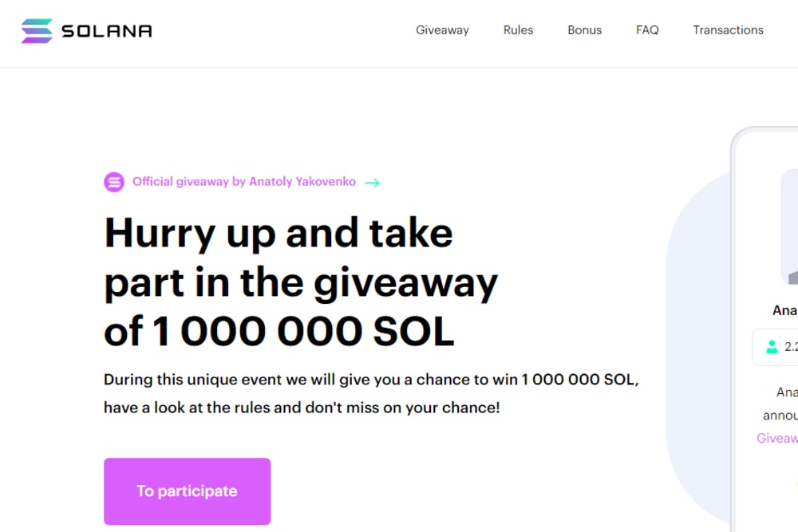798x532 pixels.
Task: Click the pink Giveaway link on the profile card
Action: 776,438
